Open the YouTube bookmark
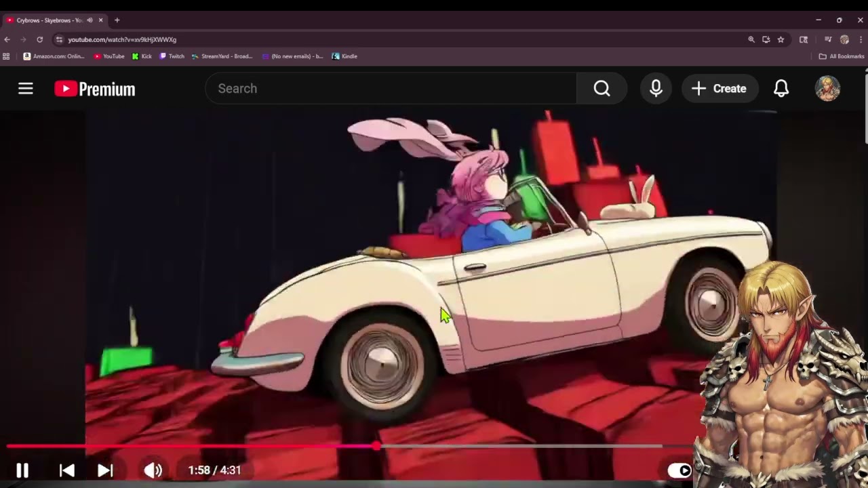This screenshot has width=868, height=488. (109, 56)
